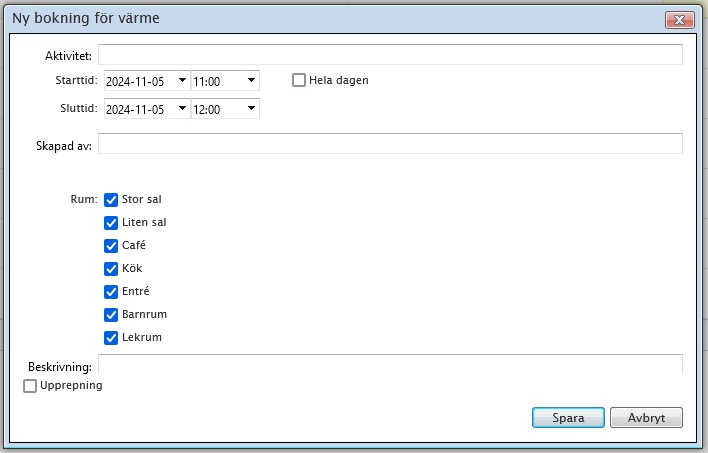
Task: Open the Sluttid date dropdown
Action: (x=181, y=109)
